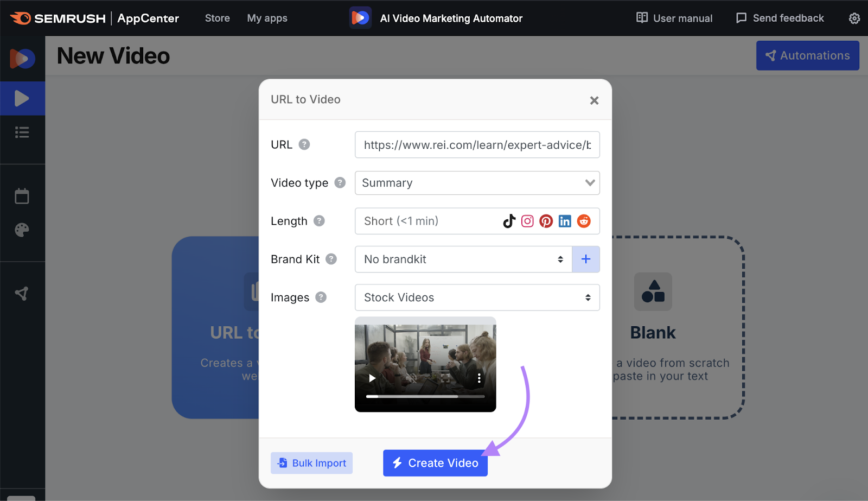The width and height of the screenshot is (868, 501).
Task: Open the calendar scheduler from the sidebar
Action: tap(22, 196)
